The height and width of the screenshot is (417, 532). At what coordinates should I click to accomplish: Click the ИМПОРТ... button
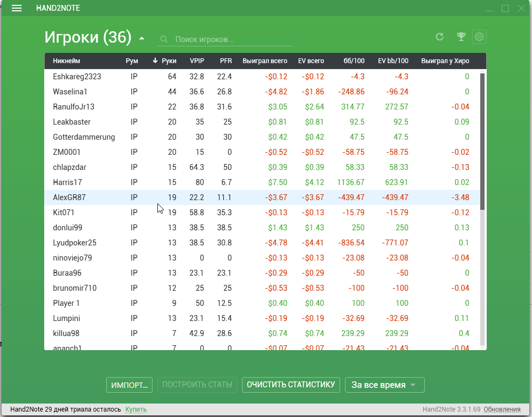pos(129,385)
